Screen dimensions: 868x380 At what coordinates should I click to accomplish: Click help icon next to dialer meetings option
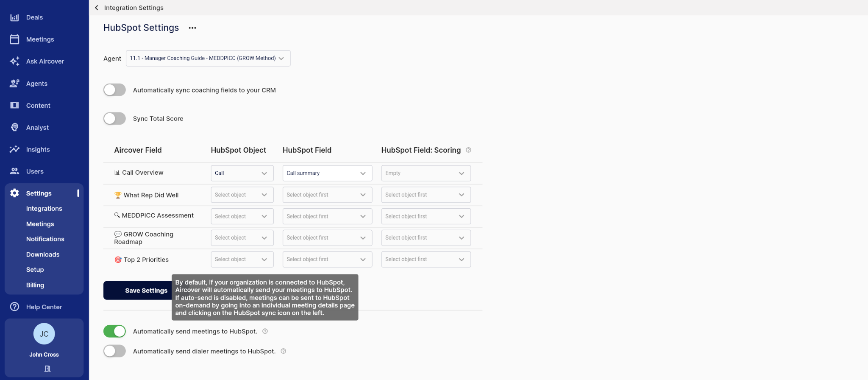coord(284,351)
